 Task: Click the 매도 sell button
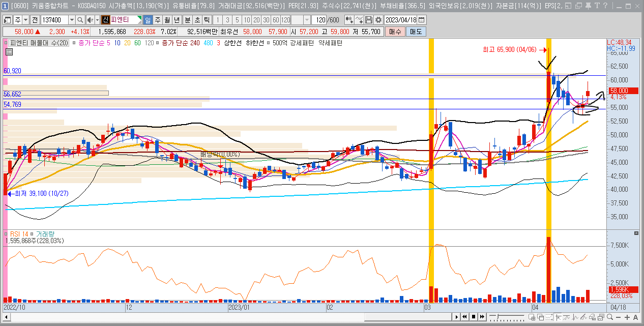[416, 32]
